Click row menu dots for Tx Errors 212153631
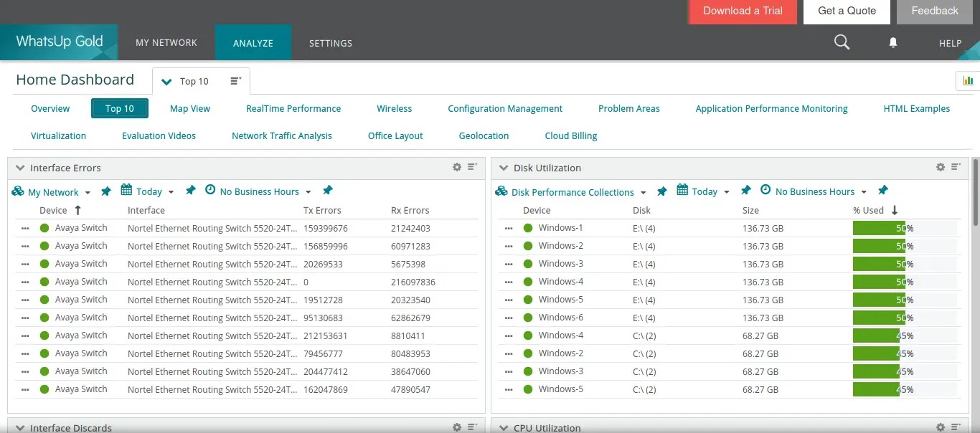Viewport: 980px width, 433px height. [25, 336]
